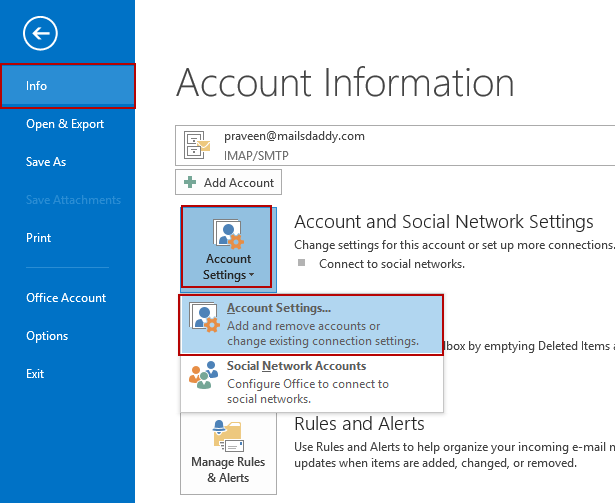Open the praveen@mailsdaddy.com account selector
Viewport: 615px width, 503px height.
395,146
